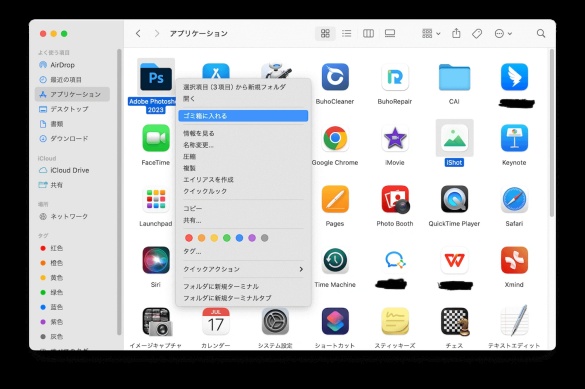
Task: Choose 共有… in the context menu
Action: click(243, 220)
